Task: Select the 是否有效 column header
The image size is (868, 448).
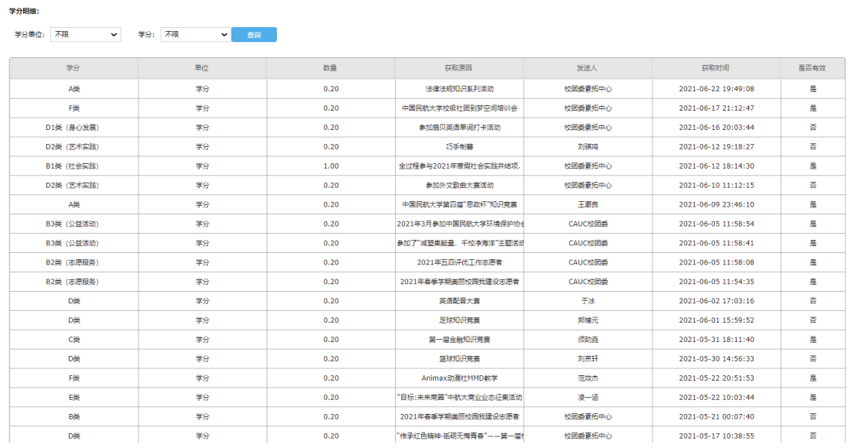Action: click(x=812, y=68)
